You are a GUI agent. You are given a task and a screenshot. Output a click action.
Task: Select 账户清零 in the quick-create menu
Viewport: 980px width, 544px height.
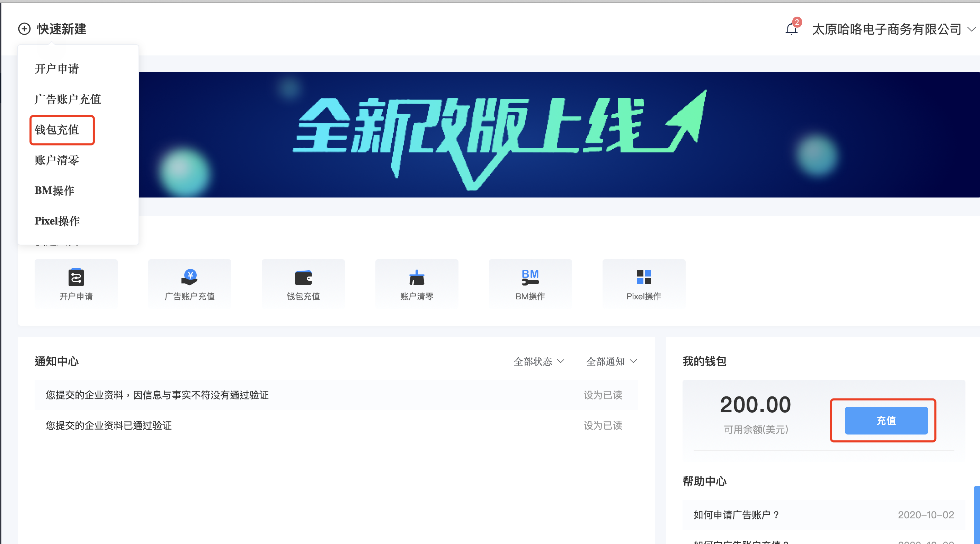[x=57, y=160]
